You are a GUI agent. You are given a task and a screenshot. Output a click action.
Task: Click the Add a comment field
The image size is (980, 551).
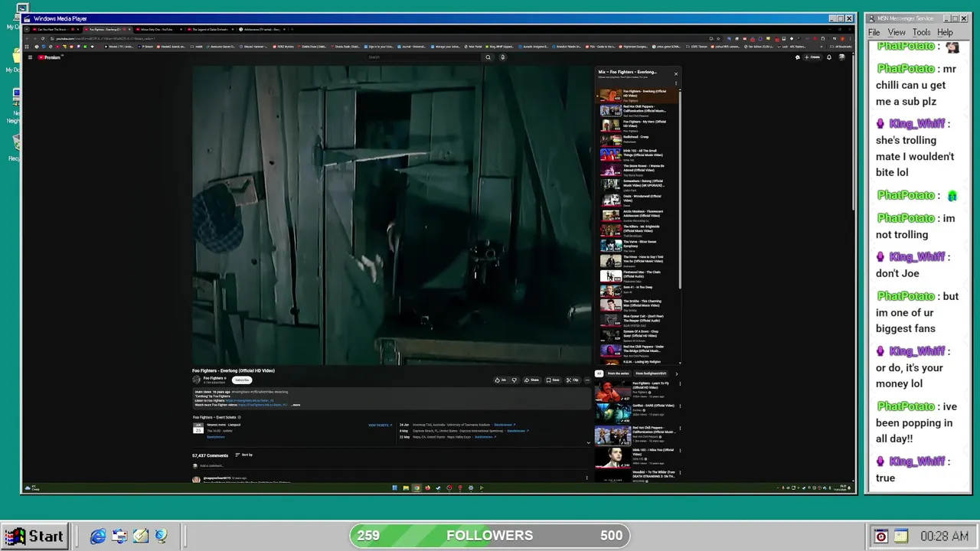point(390,465)
